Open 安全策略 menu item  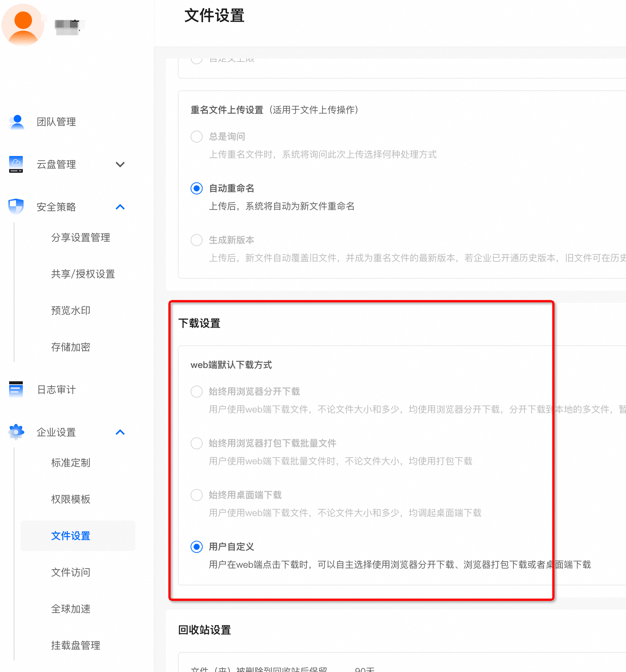coord(56,207)
